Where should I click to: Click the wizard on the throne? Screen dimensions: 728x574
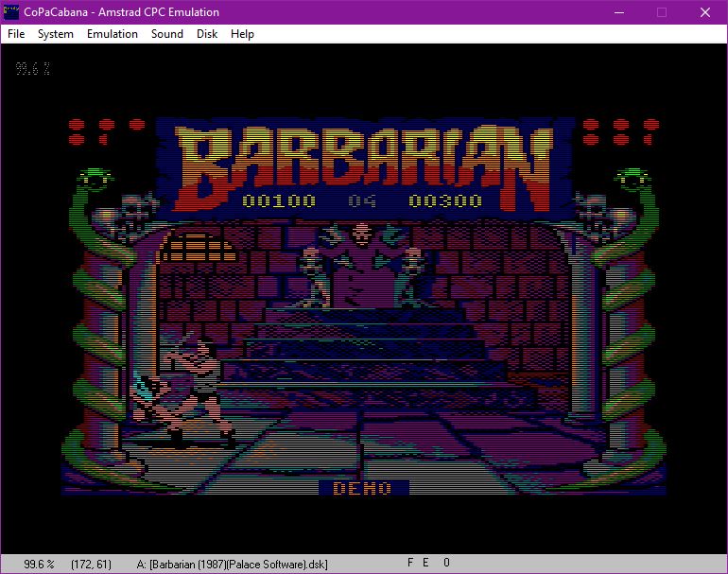click(x=362, y=265)
